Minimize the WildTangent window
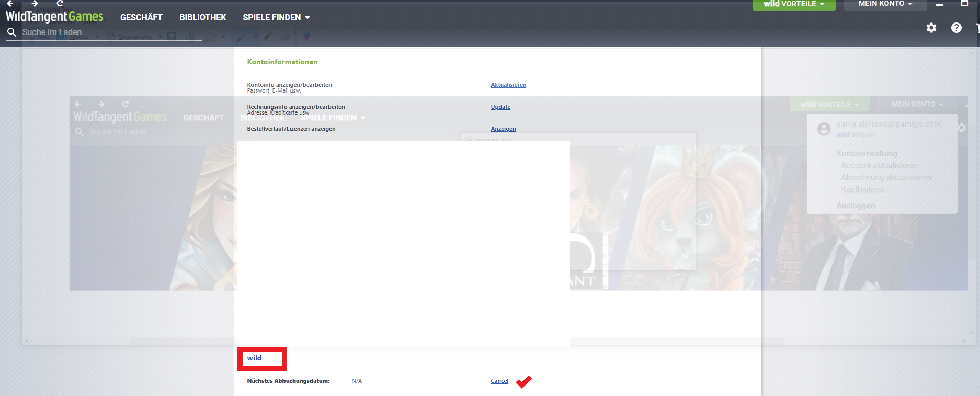980x396 pixels. click(940, 4)
